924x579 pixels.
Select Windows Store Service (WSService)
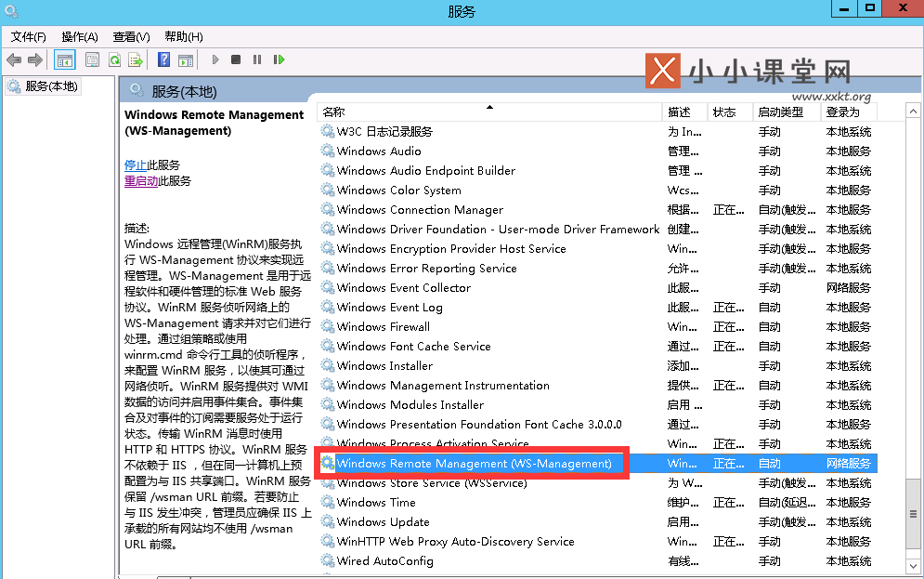(x=597, y=482)
